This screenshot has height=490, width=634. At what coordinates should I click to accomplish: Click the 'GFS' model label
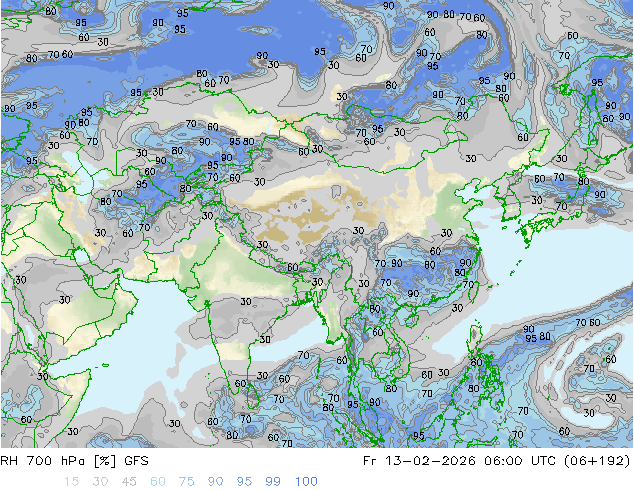pos(136,461)
